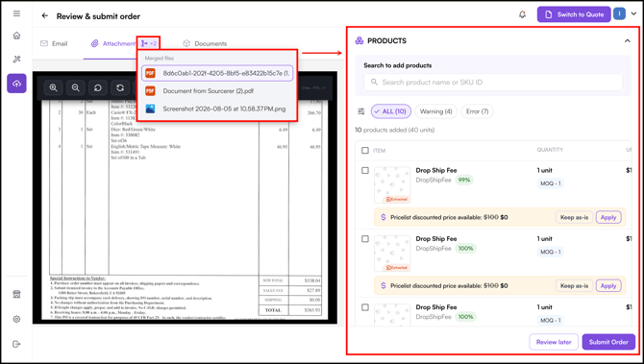Screen dimensions: 644x364
Task: Keep as-is for second Drop Ship Fee
Action: point(574,286)
